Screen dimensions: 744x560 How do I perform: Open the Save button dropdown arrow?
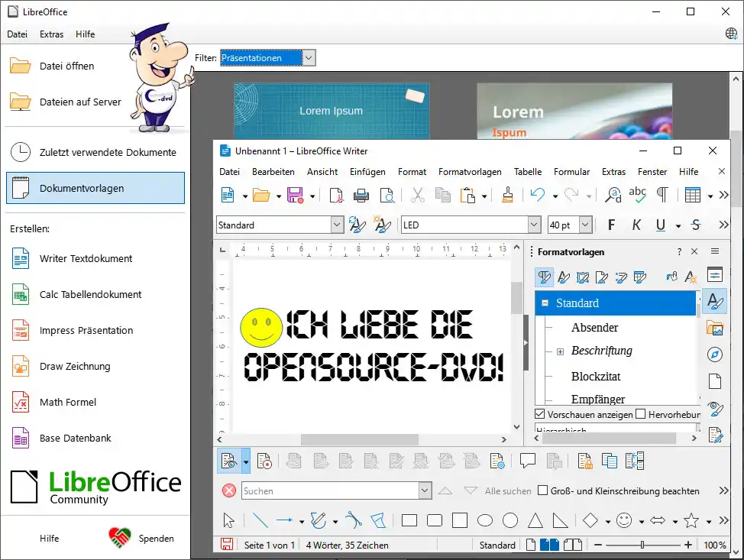(312, 196)
